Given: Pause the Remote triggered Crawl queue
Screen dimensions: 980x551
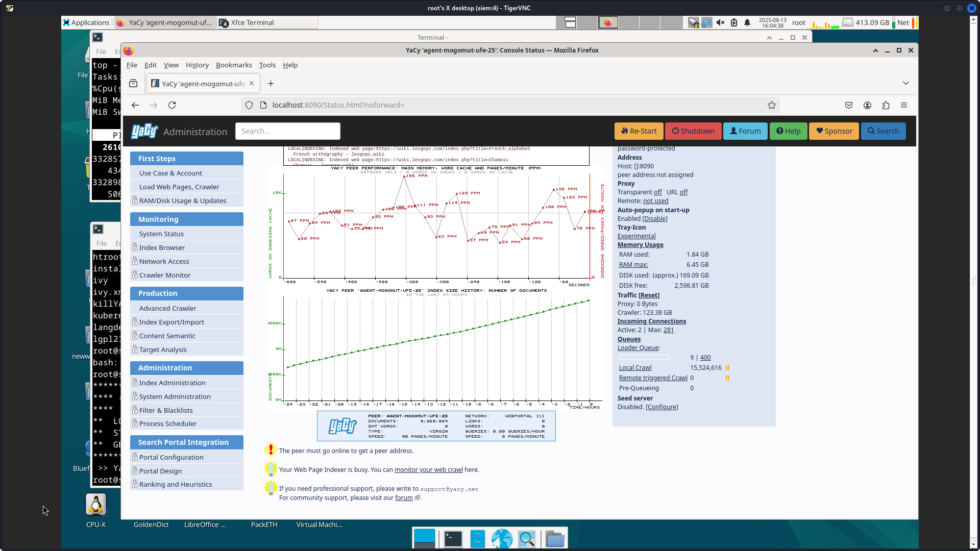Looking at the screenshot, I should (x=727, y=378).
